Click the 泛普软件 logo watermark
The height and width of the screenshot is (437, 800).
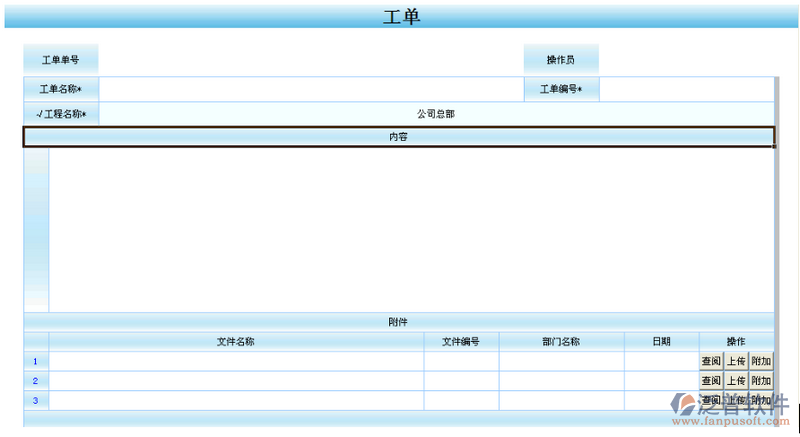click(x=729, y=406)
